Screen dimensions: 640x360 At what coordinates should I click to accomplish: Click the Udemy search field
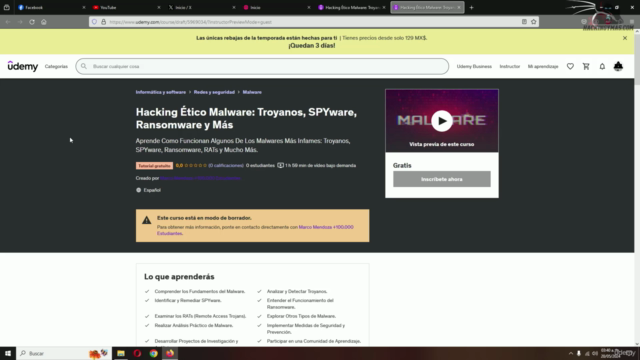pos(262,66)
